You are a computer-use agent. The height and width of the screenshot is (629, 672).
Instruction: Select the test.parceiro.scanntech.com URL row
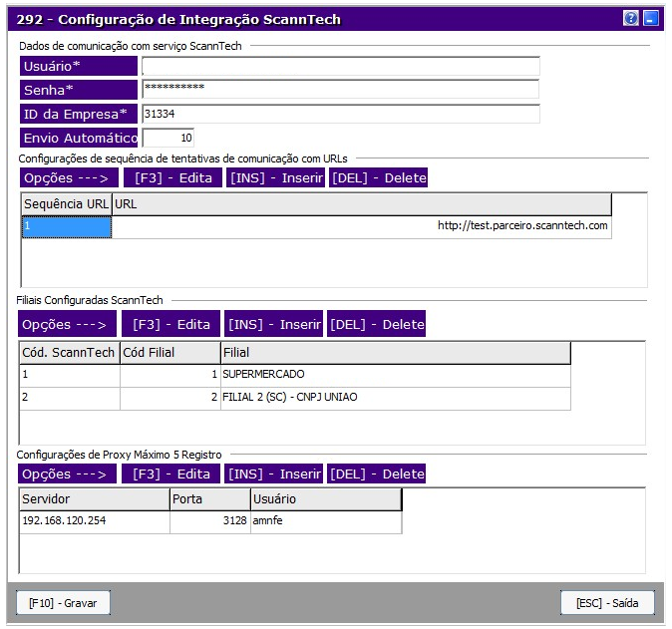pyautogui.click(x=360, y=227)
